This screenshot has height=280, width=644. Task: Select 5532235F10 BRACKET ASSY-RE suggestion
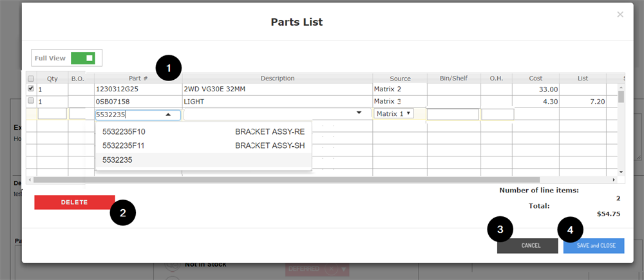point(204,132)
